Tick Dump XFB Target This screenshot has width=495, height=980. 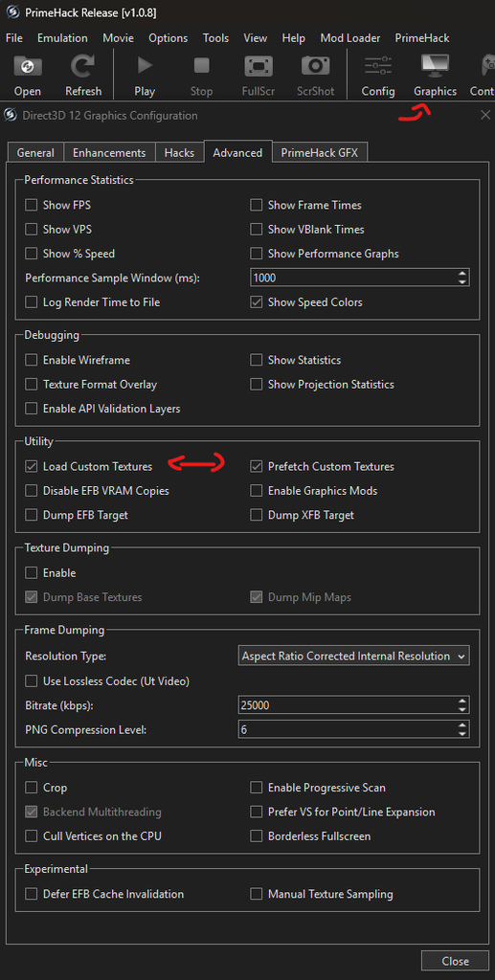tap(257, 515)
